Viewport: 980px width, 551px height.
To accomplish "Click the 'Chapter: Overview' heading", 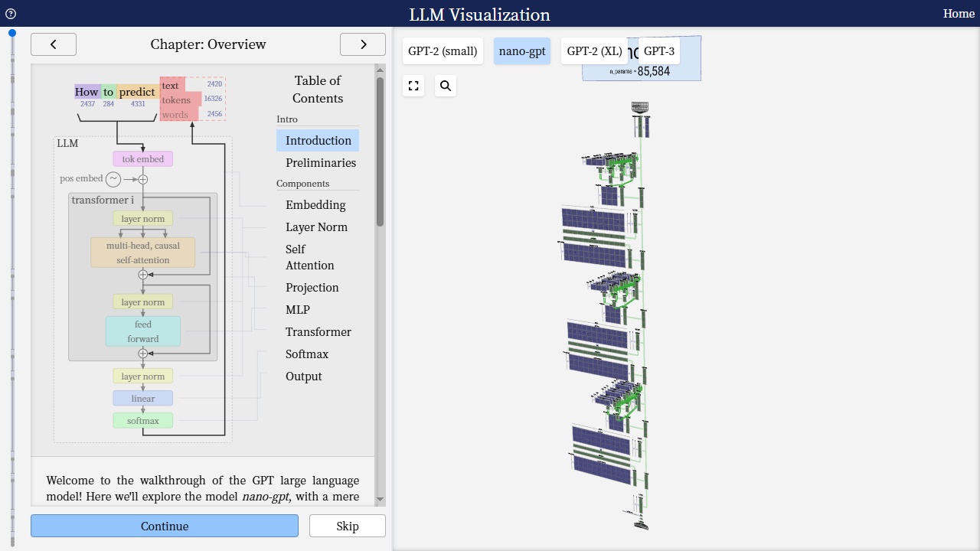I will (208, 44).
